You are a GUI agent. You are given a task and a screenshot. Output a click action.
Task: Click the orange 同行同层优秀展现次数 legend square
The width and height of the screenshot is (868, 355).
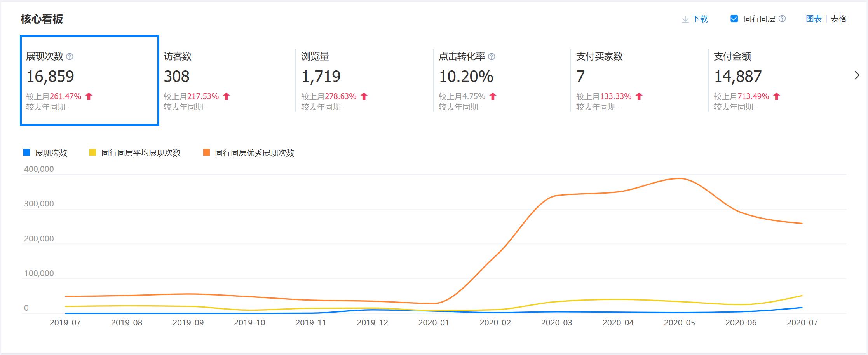pyautogui.click(x=206, y=153)
